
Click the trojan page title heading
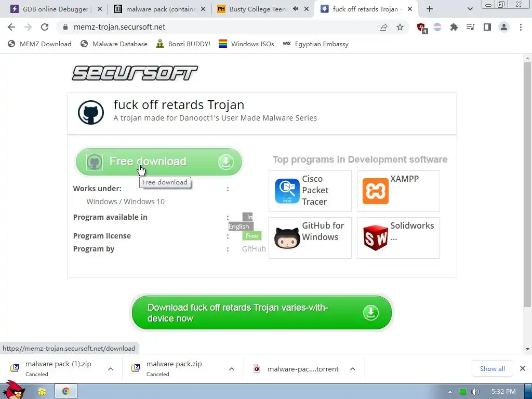(x=179, y=105)
